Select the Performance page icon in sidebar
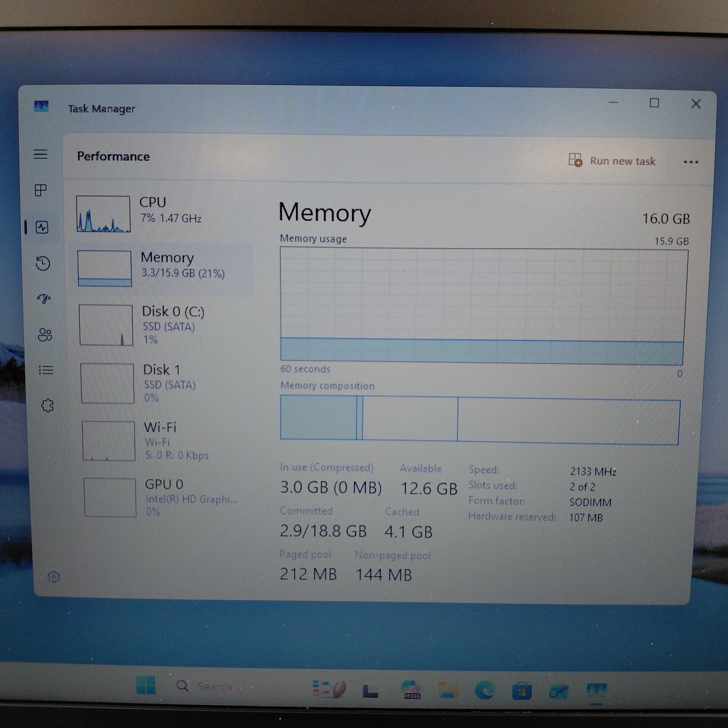The width and height of the screenshot is (728, 728). pos(42,227)
